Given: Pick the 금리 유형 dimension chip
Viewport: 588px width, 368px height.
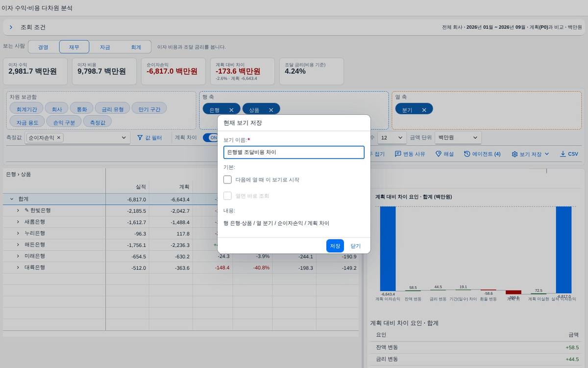Looking at the screenshot, I should [112, 109].
